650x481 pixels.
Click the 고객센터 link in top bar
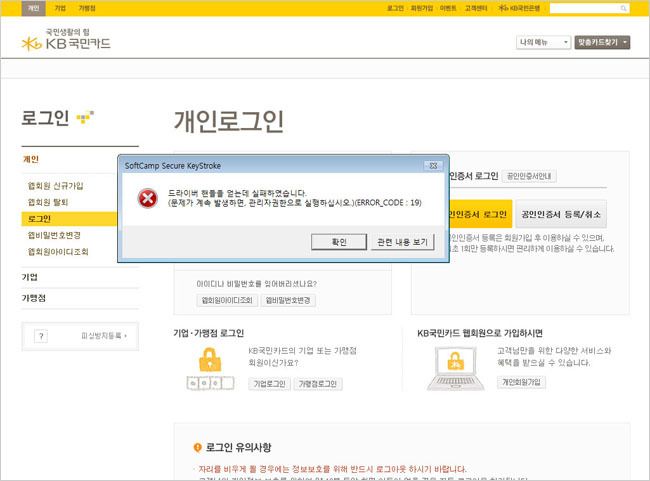476,8
